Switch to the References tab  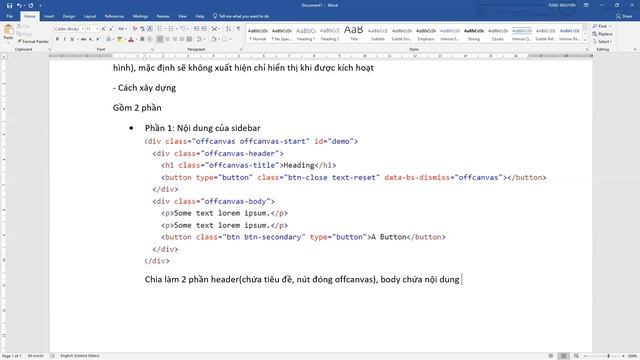point(114,16)
